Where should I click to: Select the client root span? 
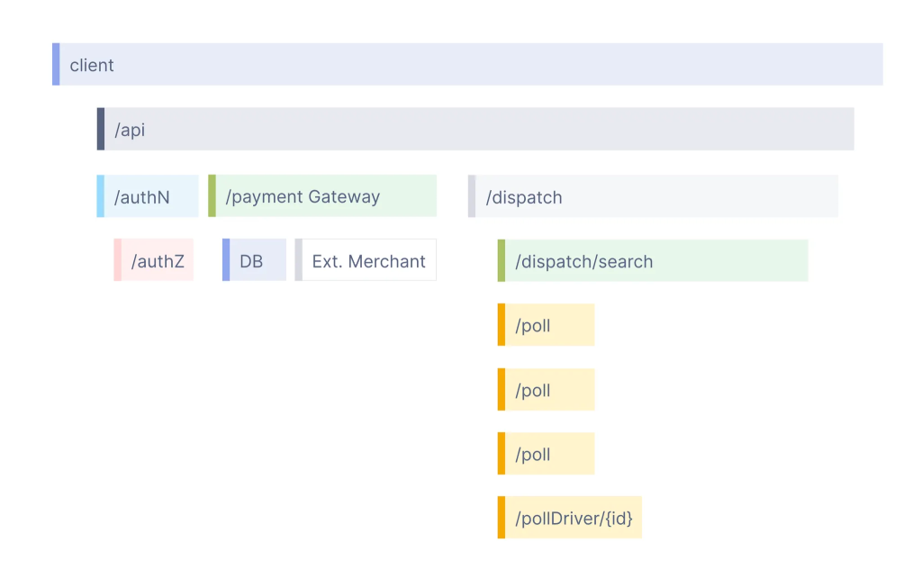(468, 65)
